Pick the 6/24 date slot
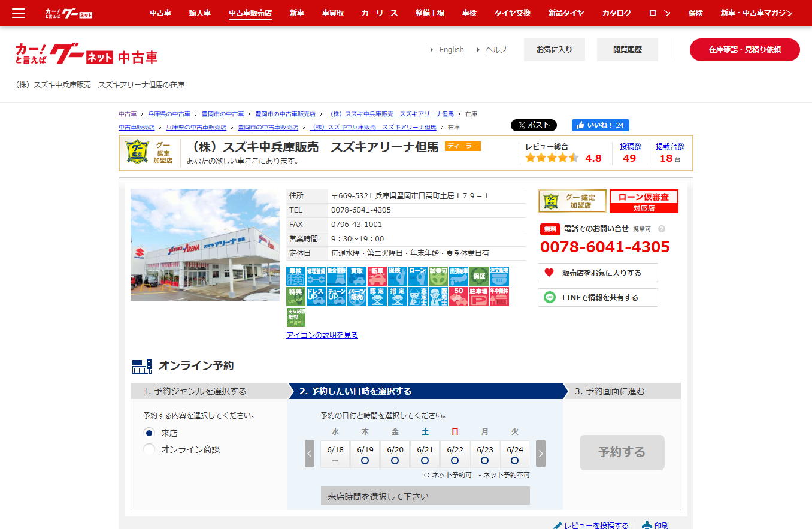The height and width of the screenshot is (529, 812). 515,454
